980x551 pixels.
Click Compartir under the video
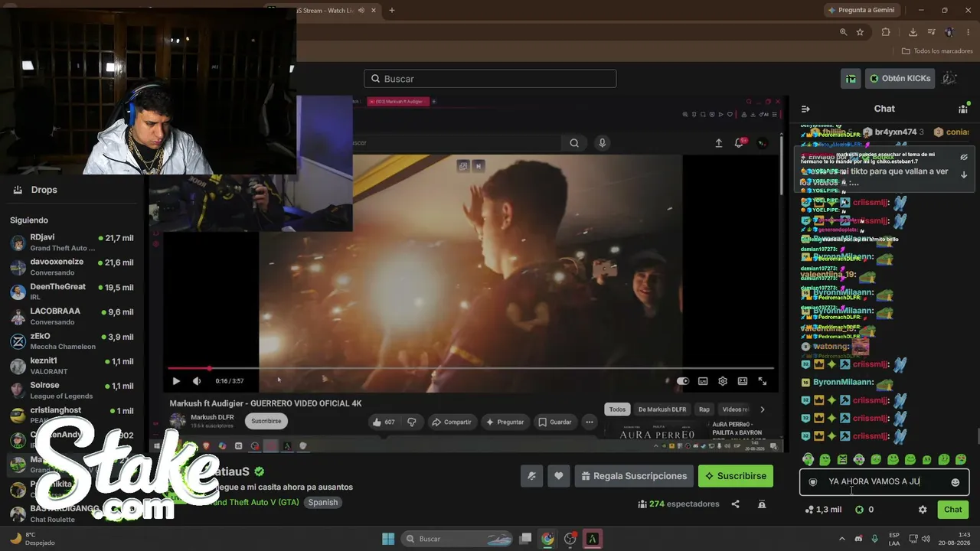[452, 422]
